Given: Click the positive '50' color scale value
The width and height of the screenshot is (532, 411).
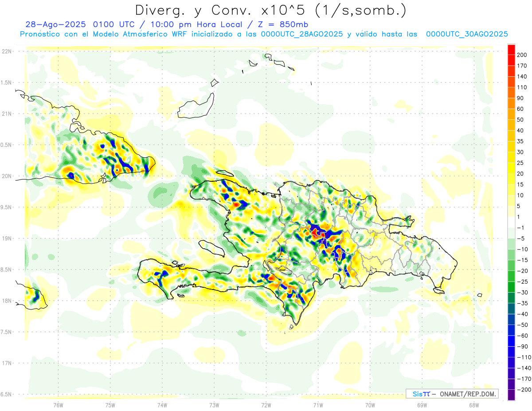Looking at the screenshot, I should point(521,120).
